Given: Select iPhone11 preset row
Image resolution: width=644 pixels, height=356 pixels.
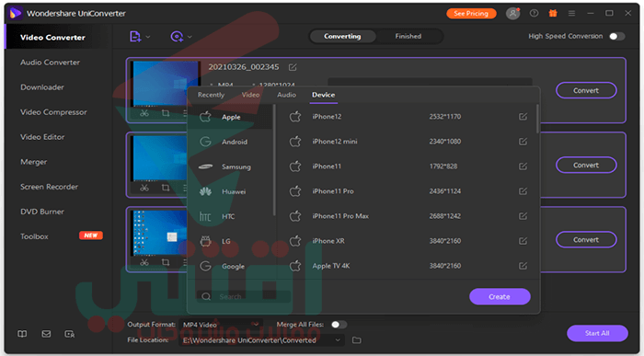Looking at the screenshot, I should 407,167.
